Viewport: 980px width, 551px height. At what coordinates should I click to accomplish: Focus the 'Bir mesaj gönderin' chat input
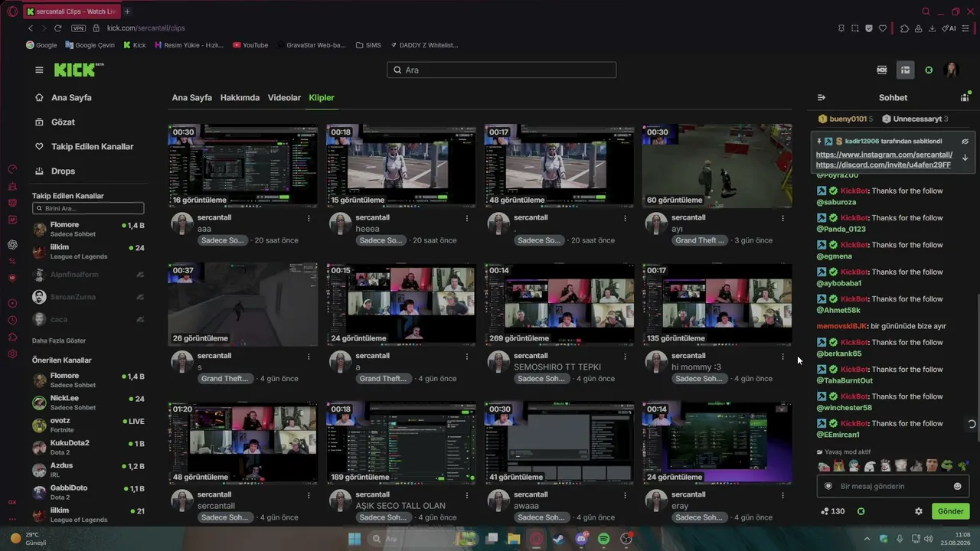[893, 486]
